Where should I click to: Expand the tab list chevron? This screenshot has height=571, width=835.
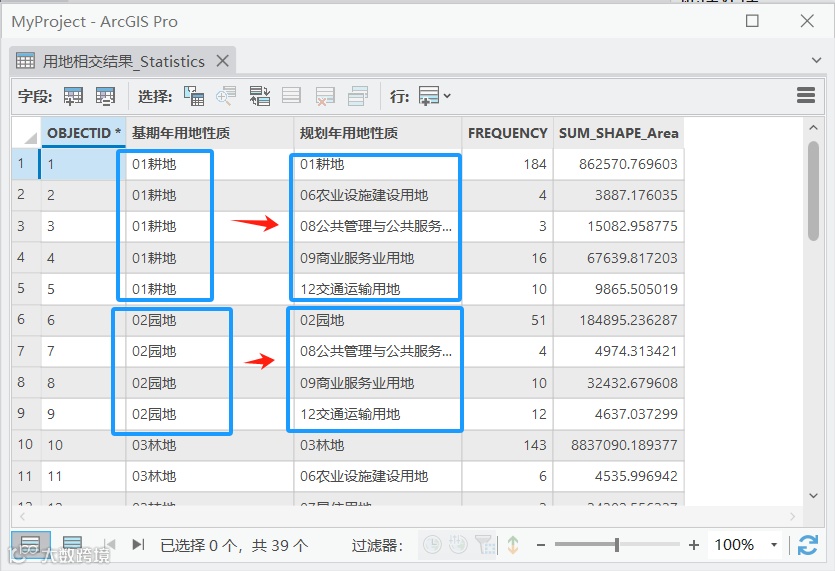click(x=816, y=60)
